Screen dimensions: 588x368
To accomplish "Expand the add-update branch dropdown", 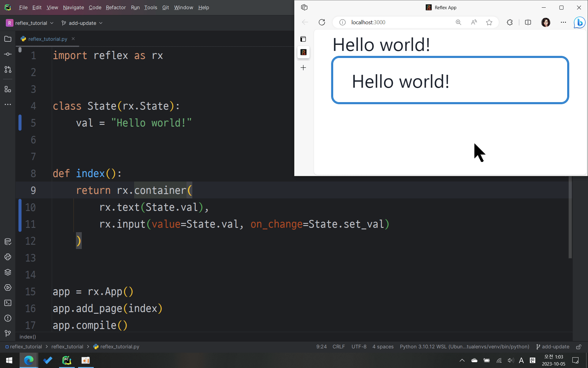I will pos(82,23).
